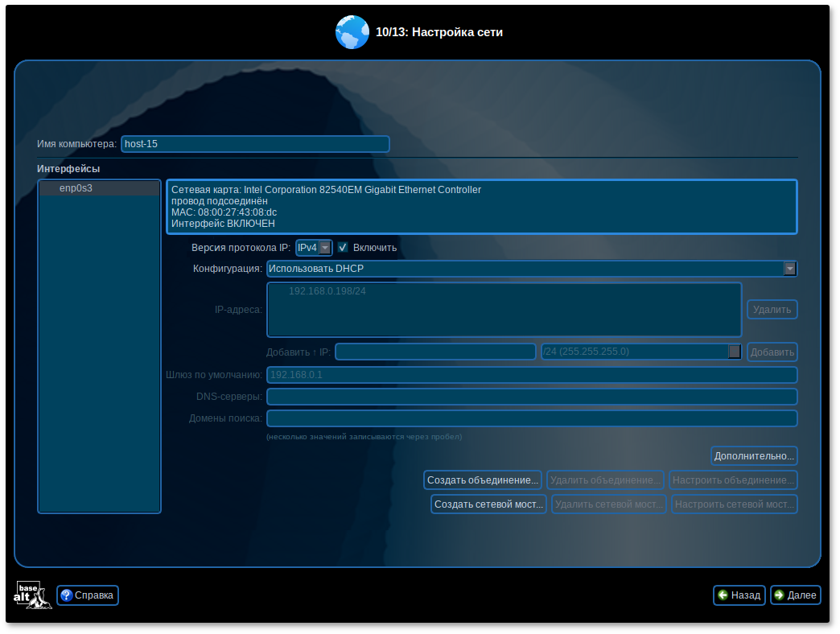
Task: Toggle the Включить checkbox
Action: pyautogui.click(x=343, y=248)
